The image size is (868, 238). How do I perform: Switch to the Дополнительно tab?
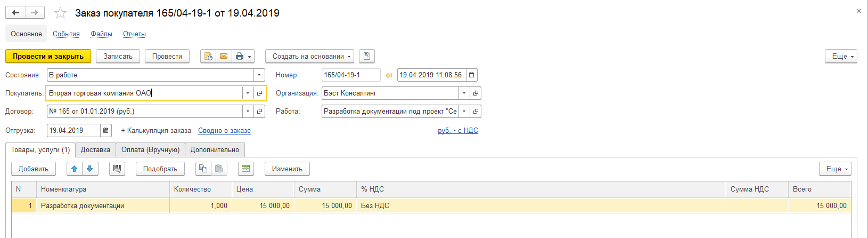[215, 150]
